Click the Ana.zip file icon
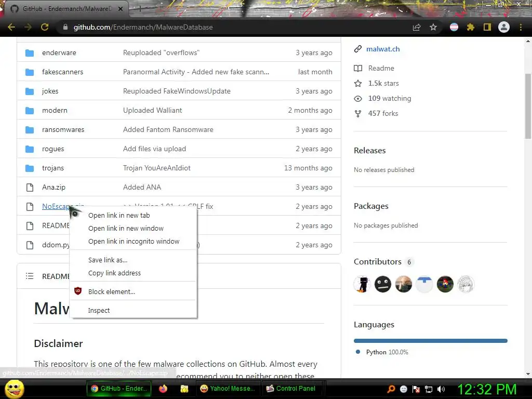Image resolution: width=532 pixels, height=399 pixels. 30,187
